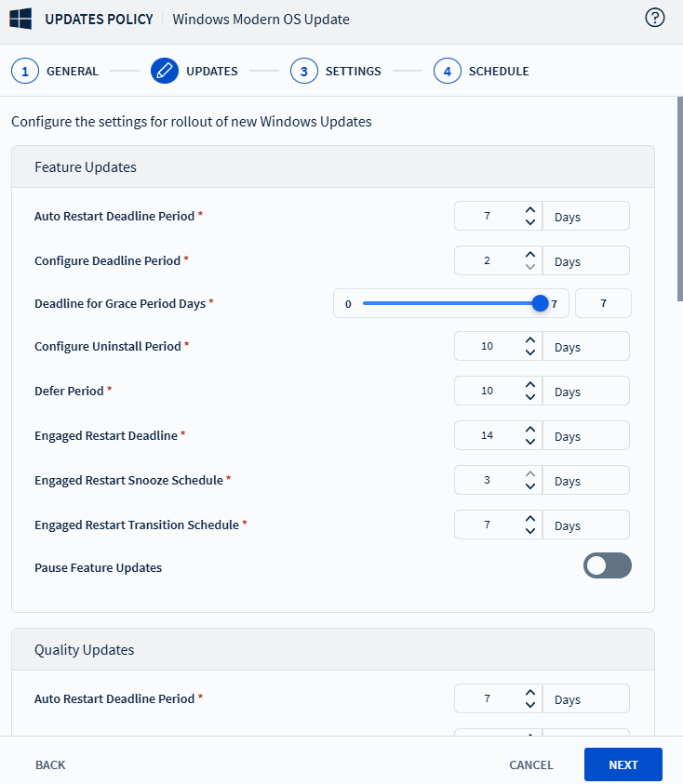
Task: Increase Configure Deadline Period value
Action: pos(530,255)
